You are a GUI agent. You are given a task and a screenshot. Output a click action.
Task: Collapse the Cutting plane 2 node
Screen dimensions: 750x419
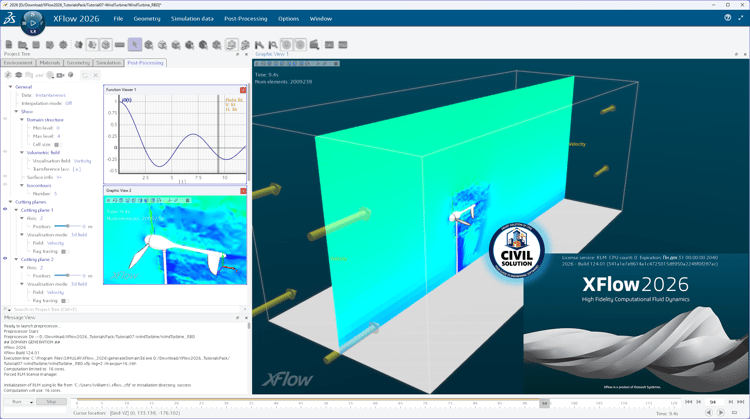coord(16,259)
